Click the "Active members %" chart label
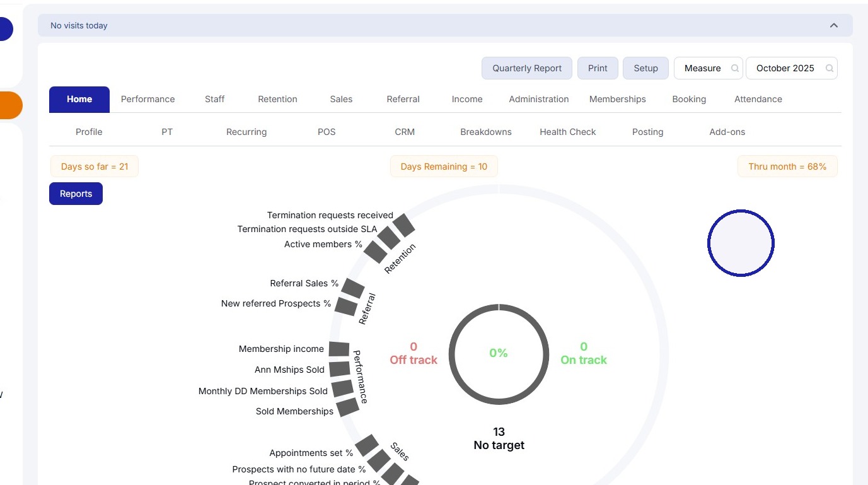 point(323,244)
